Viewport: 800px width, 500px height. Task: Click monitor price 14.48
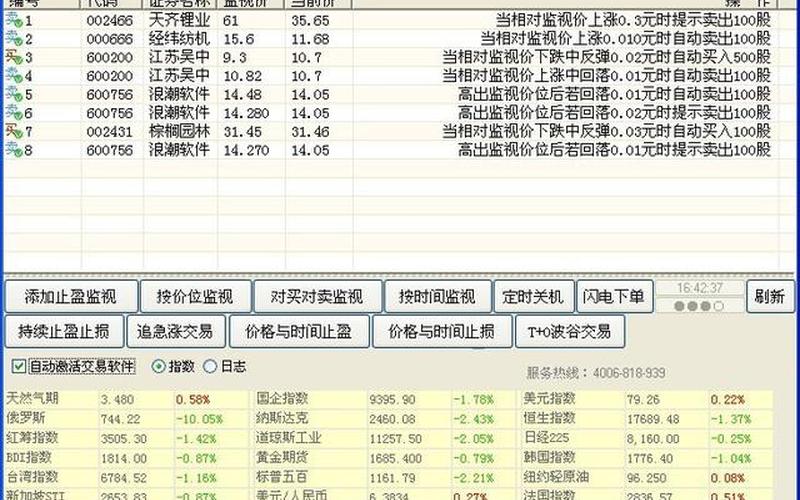tap(242, 95)
